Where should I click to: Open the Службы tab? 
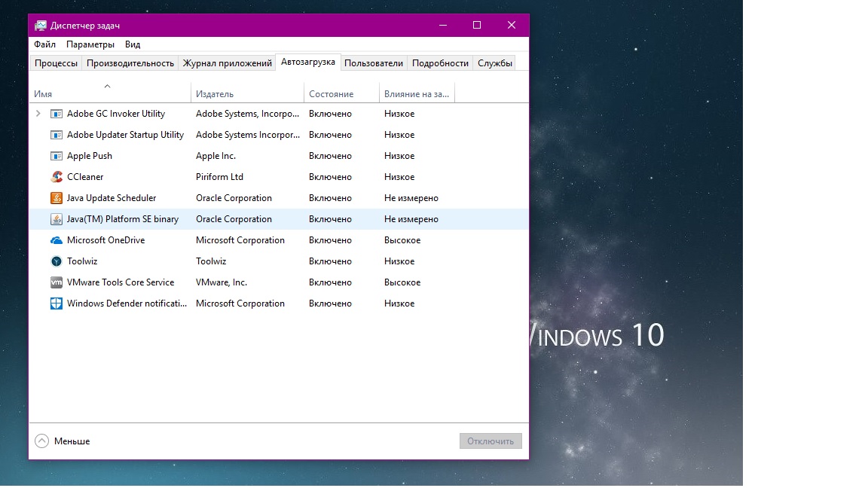495,63
